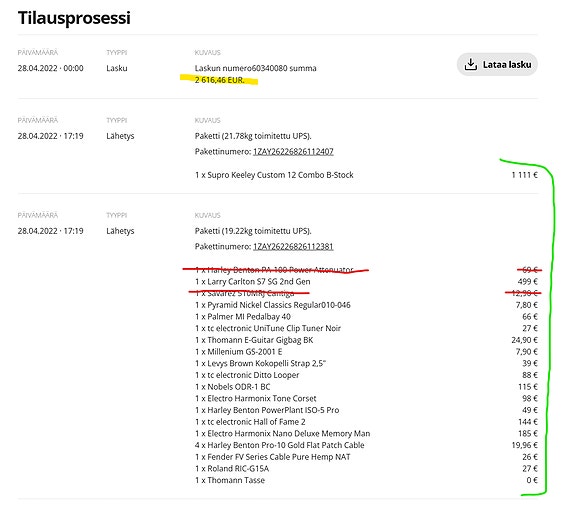Click the Pyramid Nickel Classics Regular item
The height and width of the screenshot is (505, 575).
(x=272, y=305)
